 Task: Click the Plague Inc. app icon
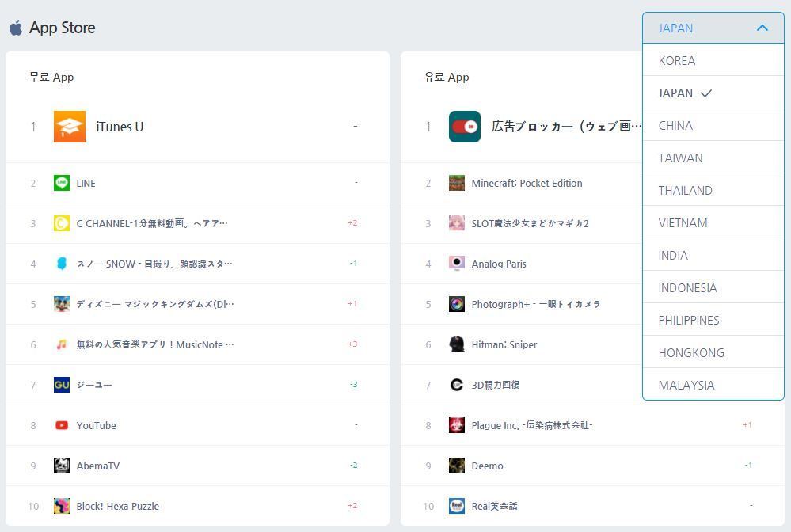coord(457,425)
